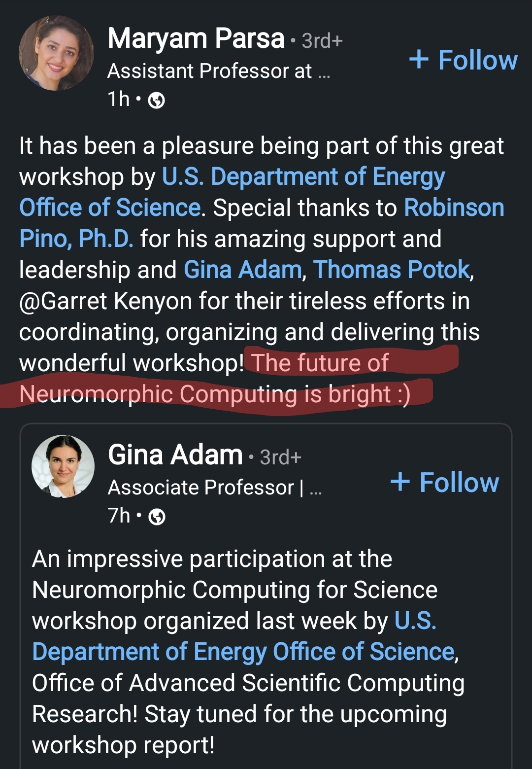Tap the globe visibility icon beside 7h
The image size is (532, 769).
coord(157,517)
